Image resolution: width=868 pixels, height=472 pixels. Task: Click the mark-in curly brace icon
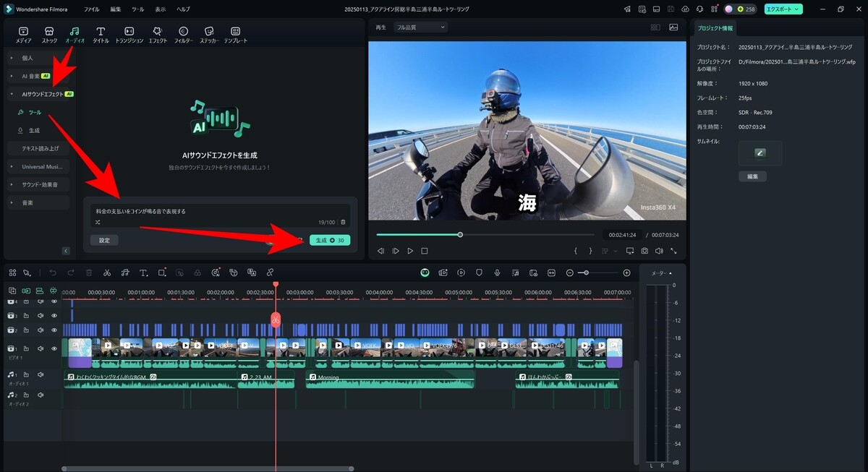pyautogui.click(x=576, y=251)
